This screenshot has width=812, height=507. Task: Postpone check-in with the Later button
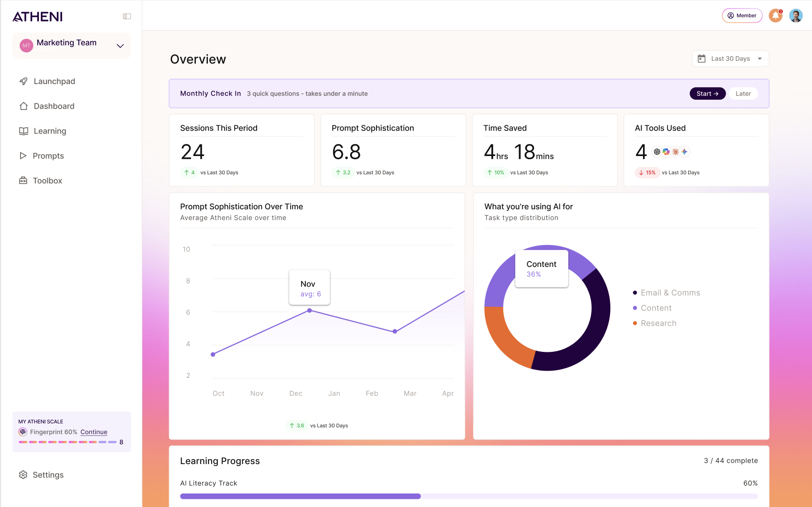coord(743,93)
